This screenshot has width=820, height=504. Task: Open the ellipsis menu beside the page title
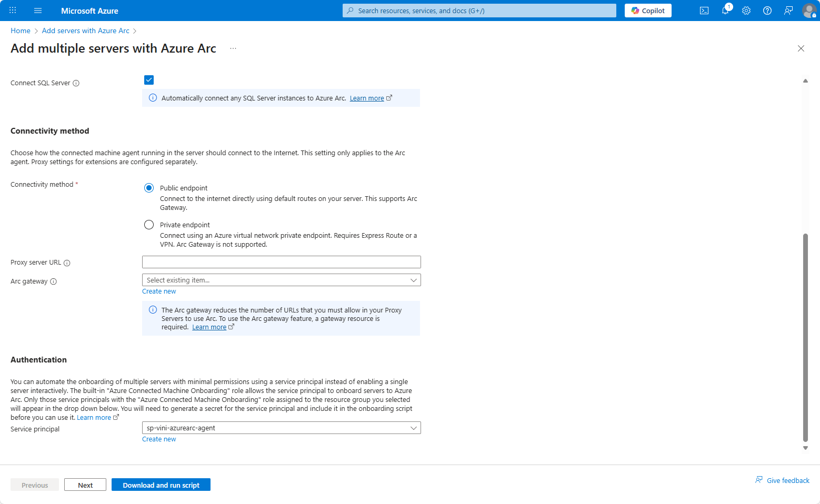click(x=233, y=48)
